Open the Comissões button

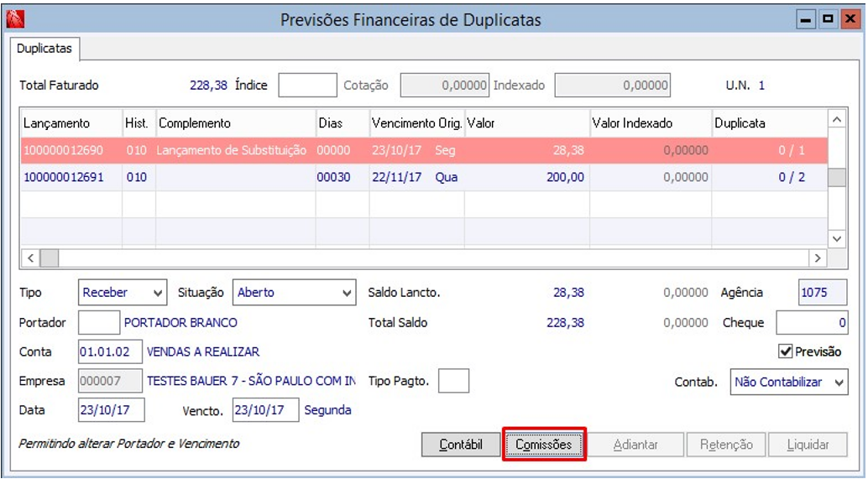(x=544, y=444)
